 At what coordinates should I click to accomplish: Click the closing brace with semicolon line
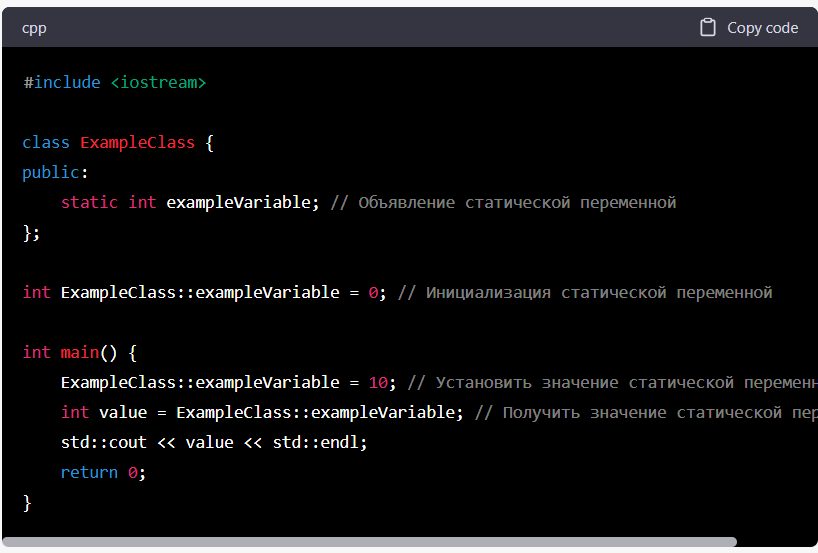coord(31,233)
